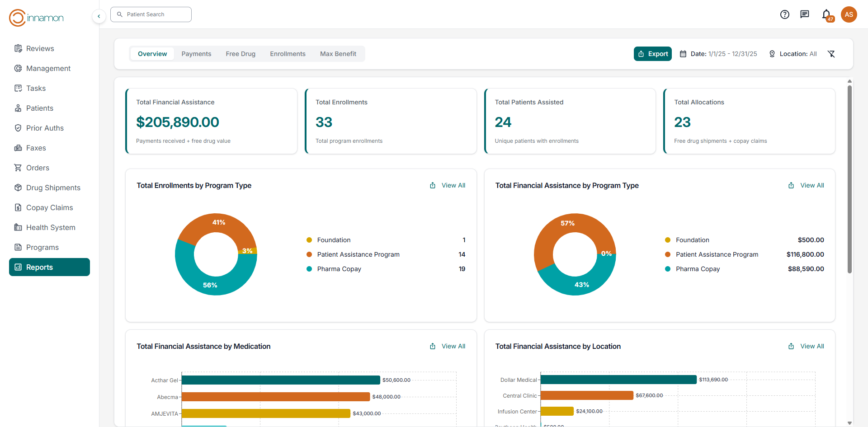Open the help question mark icon

coord(785,14)
